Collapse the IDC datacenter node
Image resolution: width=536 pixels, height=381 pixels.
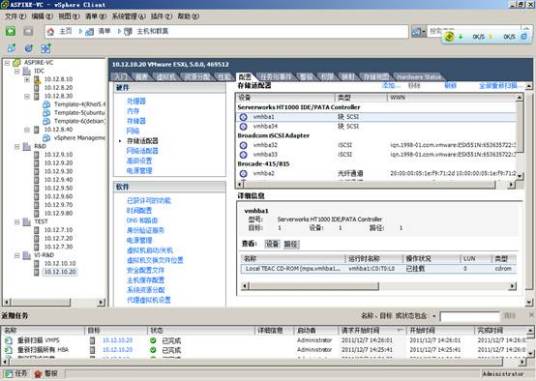(x=17, y=71)
